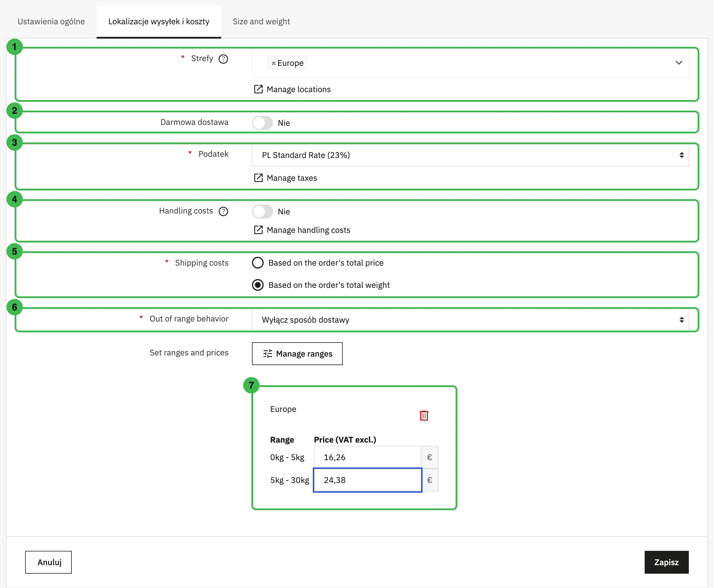Click the Range column header
Viewport: 714px width, 588px height.
pos(282,440)
